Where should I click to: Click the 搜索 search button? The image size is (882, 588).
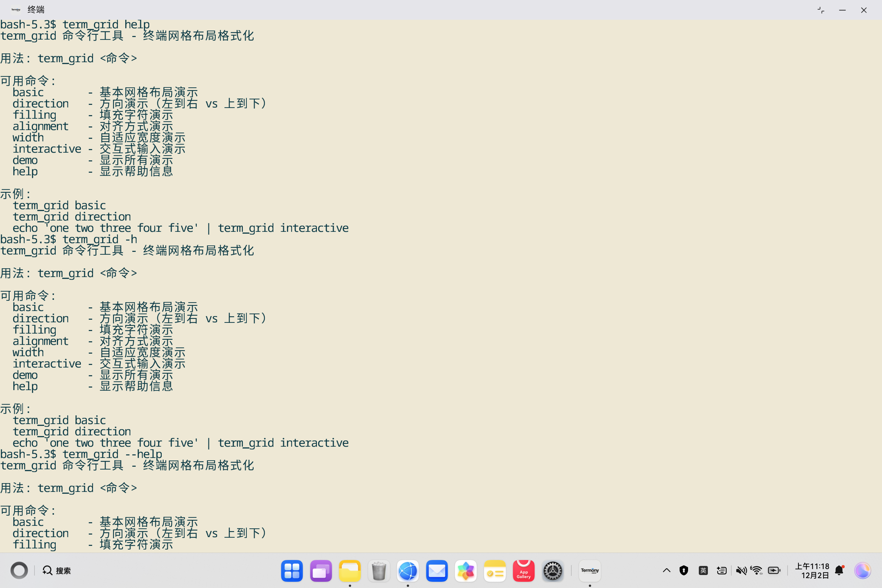click(x=57, y=571)
